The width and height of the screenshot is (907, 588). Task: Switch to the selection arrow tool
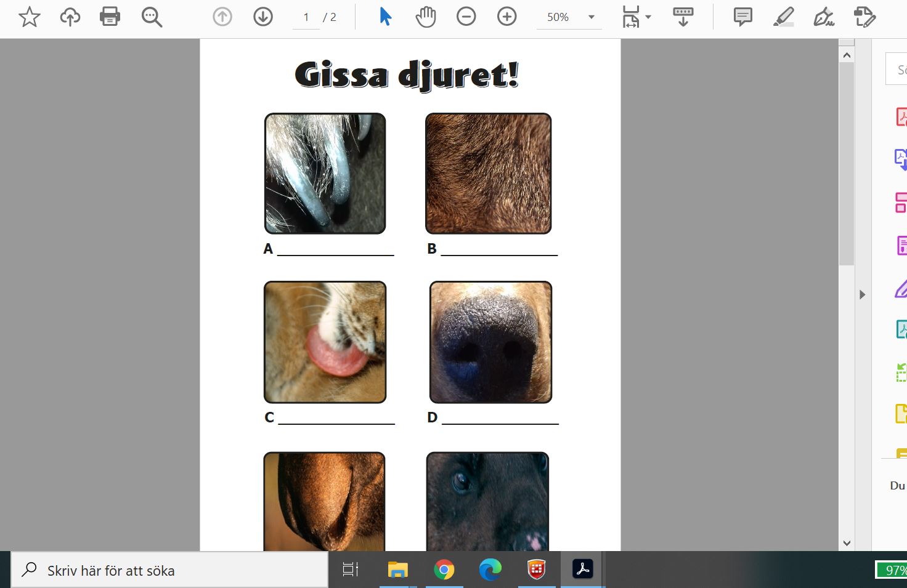pyautogui.click(x=384, y=17)
